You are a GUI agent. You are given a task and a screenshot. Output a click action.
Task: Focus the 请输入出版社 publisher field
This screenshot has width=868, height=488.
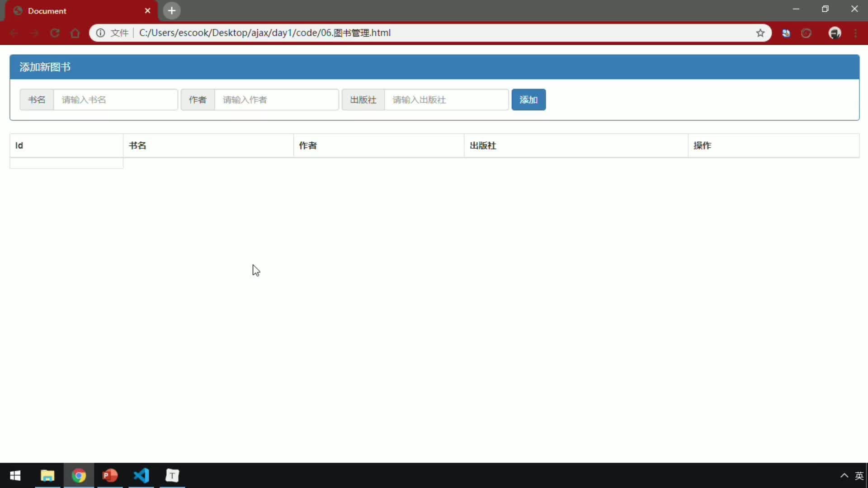coord(447,100)
